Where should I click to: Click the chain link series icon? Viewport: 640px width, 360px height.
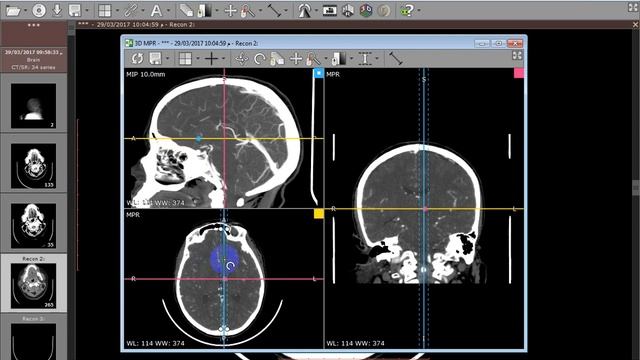[x=131, y=10]
